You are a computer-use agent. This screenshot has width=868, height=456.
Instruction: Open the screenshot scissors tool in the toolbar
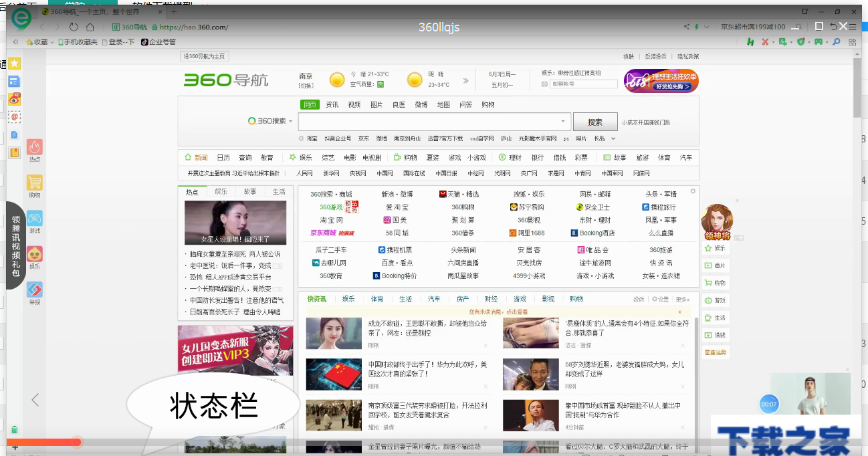pos(765,41)
